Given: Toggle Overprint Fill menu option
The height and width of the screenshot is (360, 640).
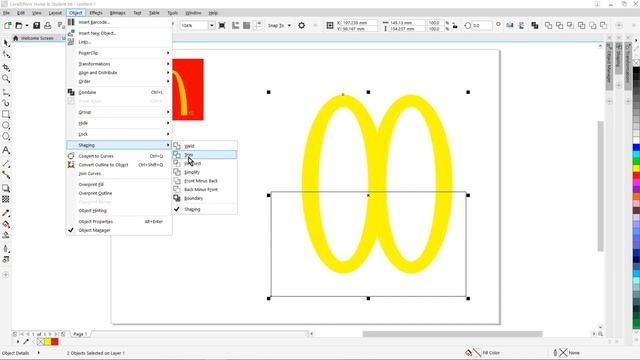Looking at the screenshot, I should [119, 184].
